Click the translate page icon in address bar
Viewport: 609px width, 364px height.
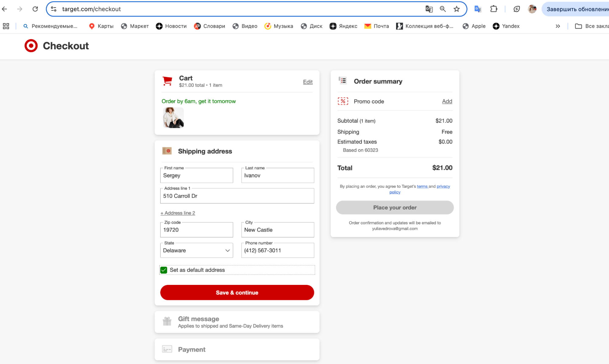(429, 9)
